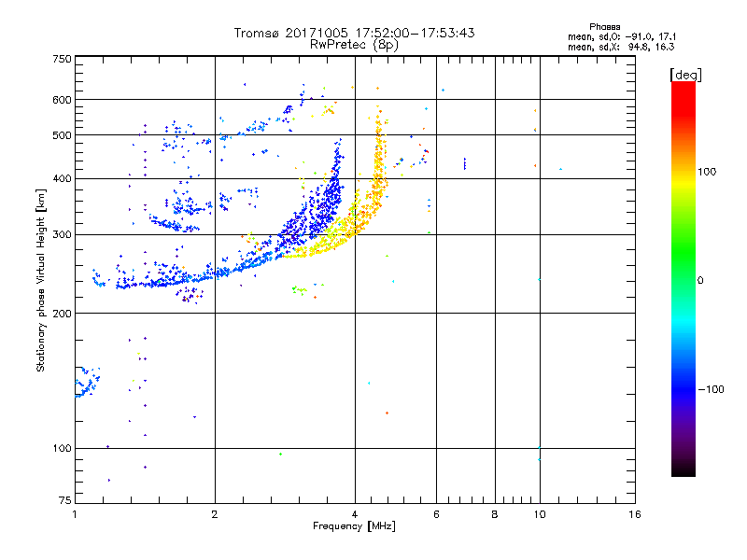Click y-axis tick label '75'
Viewport: 747px width, 560px height.
click(65, 500)
